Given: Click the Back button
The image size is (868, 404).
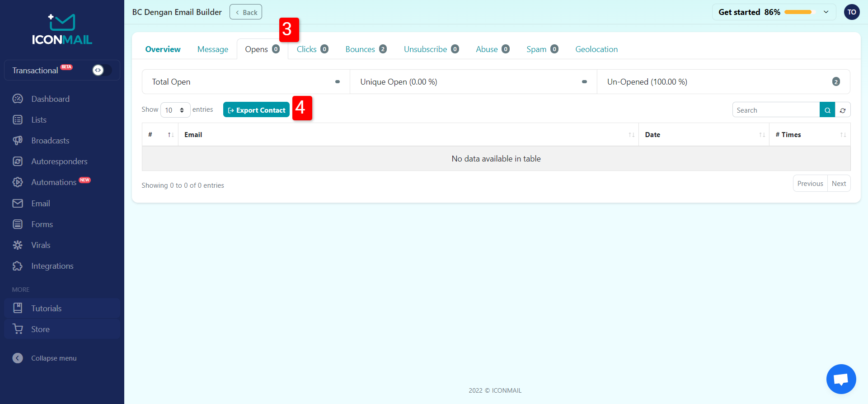Looking at the screenshot, I should pyautogui.click(x=246, y=12).
